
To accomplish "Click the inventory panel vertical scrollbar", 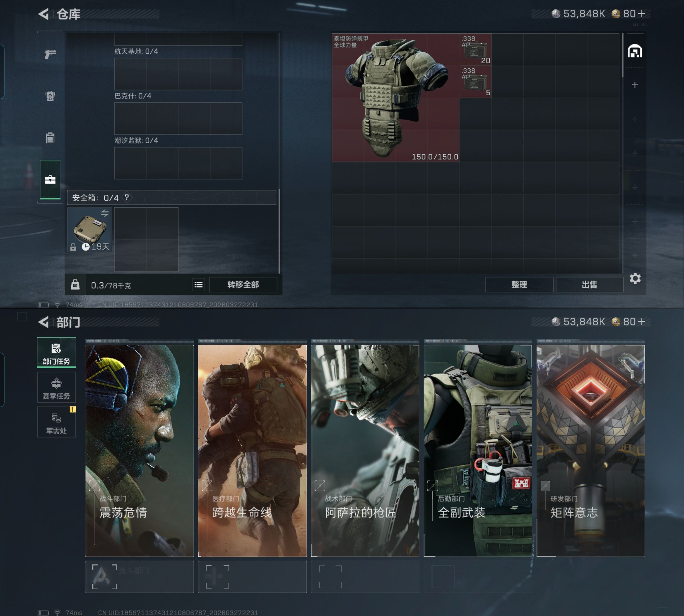I will click(x=622, y=56).
